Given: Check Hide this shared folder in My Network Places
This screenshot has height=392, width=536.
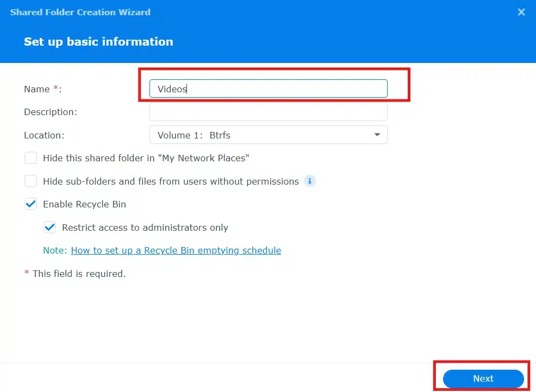Looking at the screenshot, I should pyautogui.click(x=30, y=157).
